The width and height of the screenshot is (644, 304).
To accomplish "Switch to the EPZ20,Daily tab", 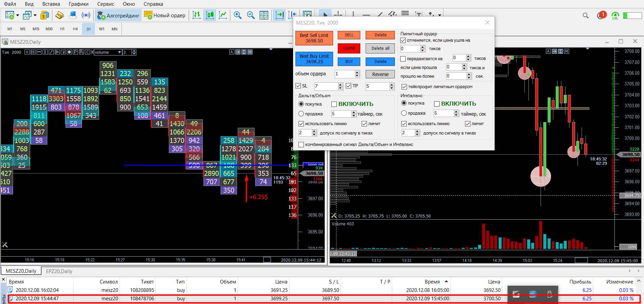I will pos(59,271).
